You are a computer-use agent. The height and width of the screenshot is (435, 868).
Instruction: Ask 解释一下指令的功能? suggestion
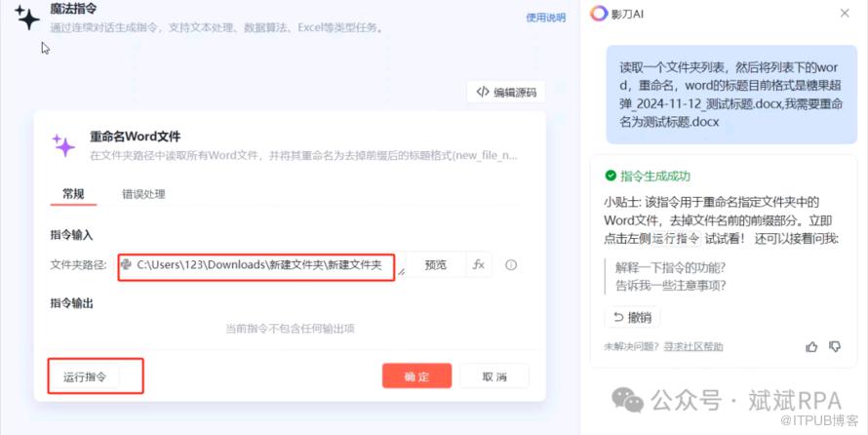670,268
